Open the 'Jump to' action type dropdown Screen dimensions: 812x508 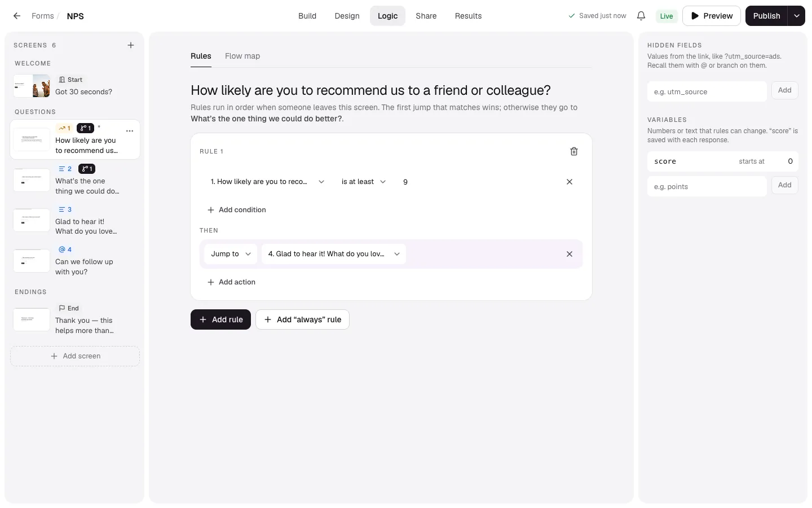(231, 254)
